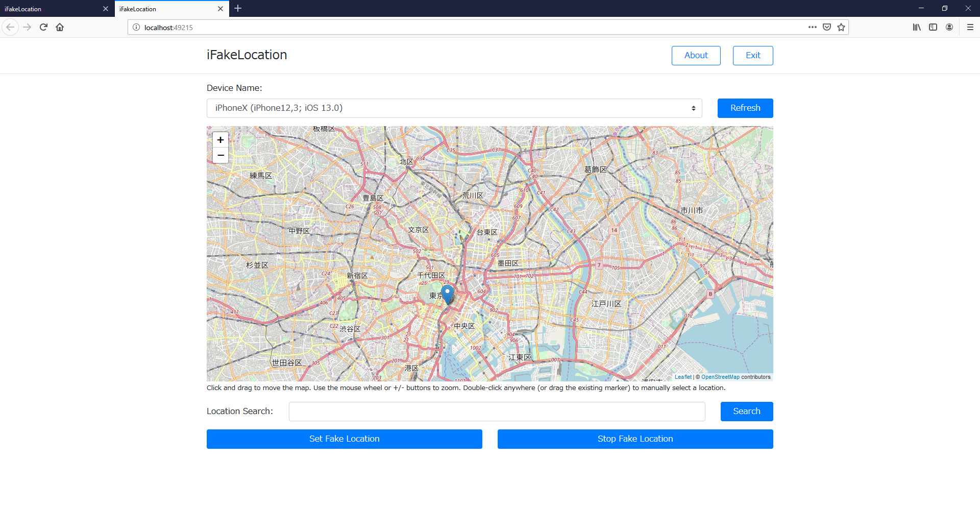This screenshot has height=531, width=980.
Task: Open page actions three-dot menu
Action: tap(813, 27)
